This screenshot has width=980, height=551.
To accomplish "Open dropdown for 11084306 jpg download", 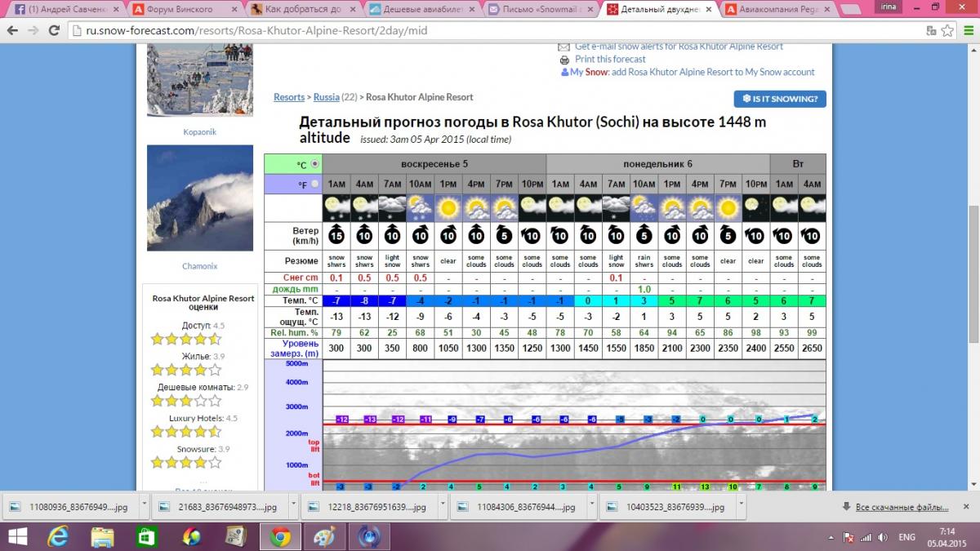I will tap(591, 506).
